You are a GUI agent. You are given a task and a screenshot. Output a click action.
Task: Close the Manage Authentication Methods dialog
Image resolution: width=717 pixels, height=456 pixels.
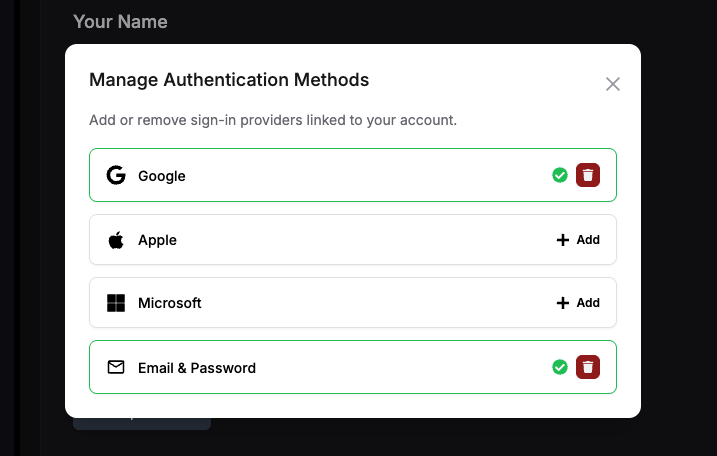click(613, 84)
